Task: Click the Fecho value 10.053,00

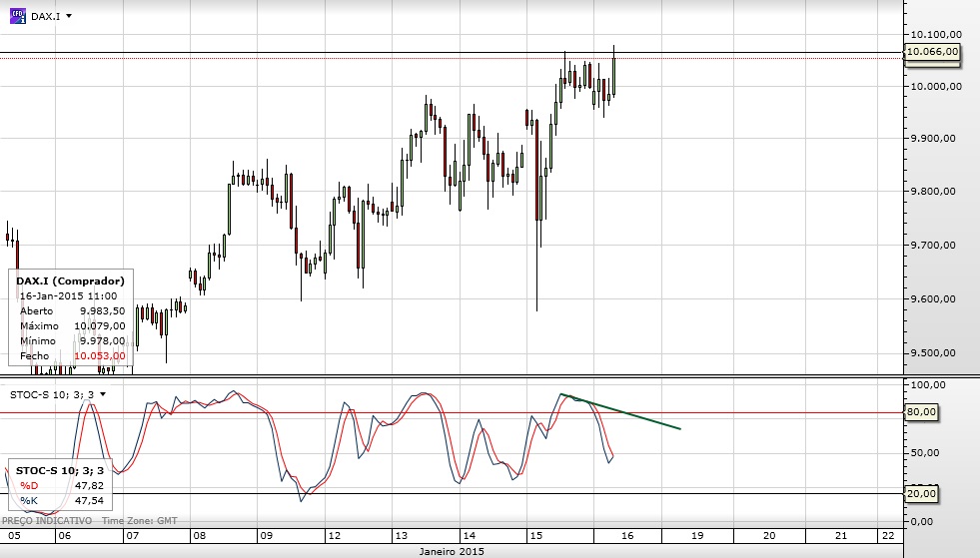Action: pos(99,355)
